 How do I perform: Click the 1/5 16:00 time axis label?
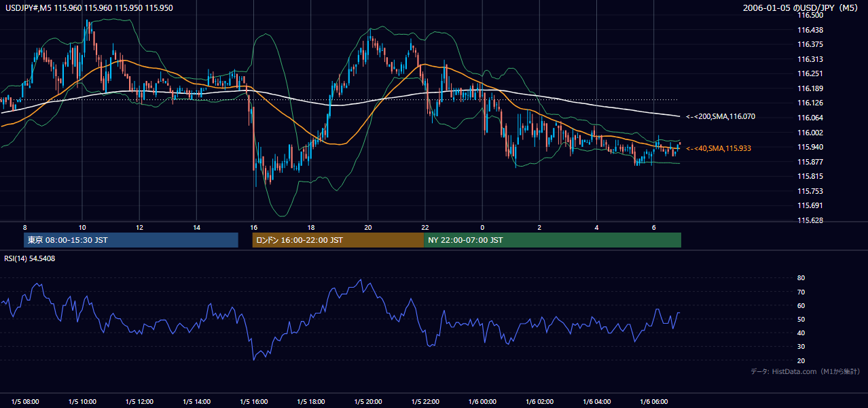coord(253,401)
